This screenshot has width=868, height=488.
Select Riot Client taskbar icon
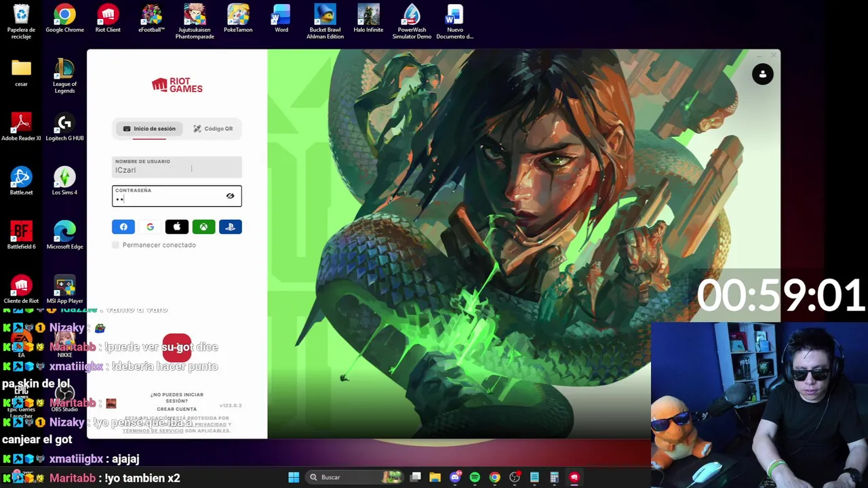[x=574, y=477]
